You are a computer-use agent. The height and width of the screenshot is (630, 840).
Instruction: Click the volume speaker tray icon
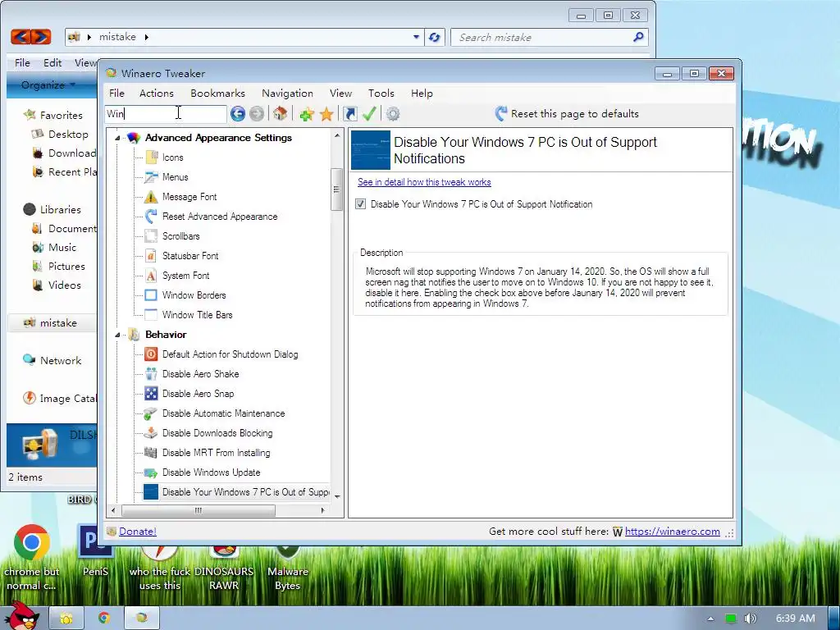coord(750,619)
